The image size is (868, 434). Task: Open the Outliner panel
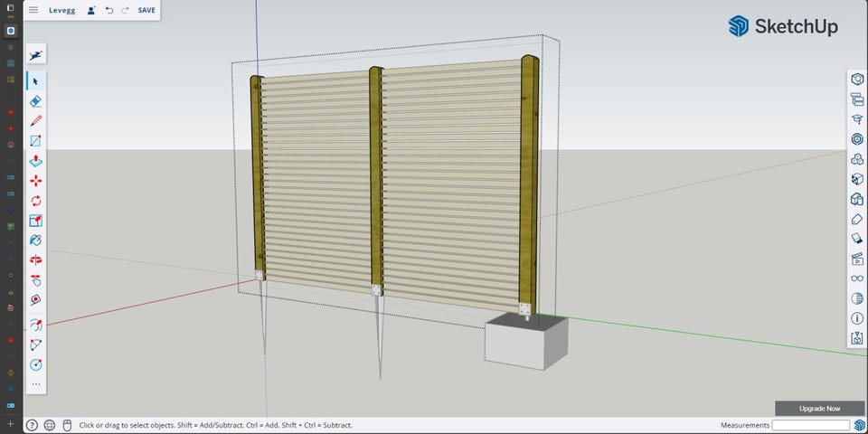pos(857,99)
